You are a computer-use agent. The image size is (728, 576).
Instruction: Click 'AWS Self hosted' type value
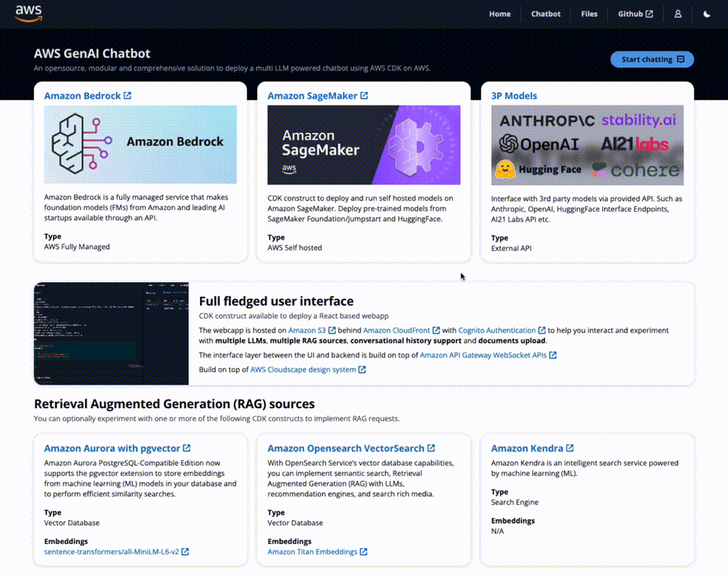(x=294, y=247)
